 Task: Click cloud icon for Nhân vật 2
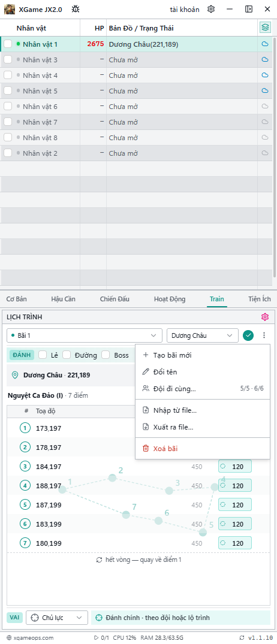coord(265,153)
